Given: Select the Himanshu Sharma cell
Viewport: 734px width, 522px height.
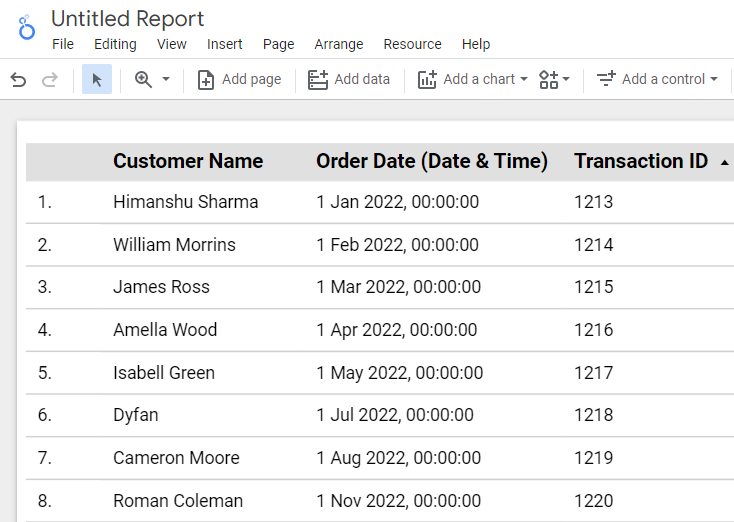Looking at the screenshot, I should (185, 202).
